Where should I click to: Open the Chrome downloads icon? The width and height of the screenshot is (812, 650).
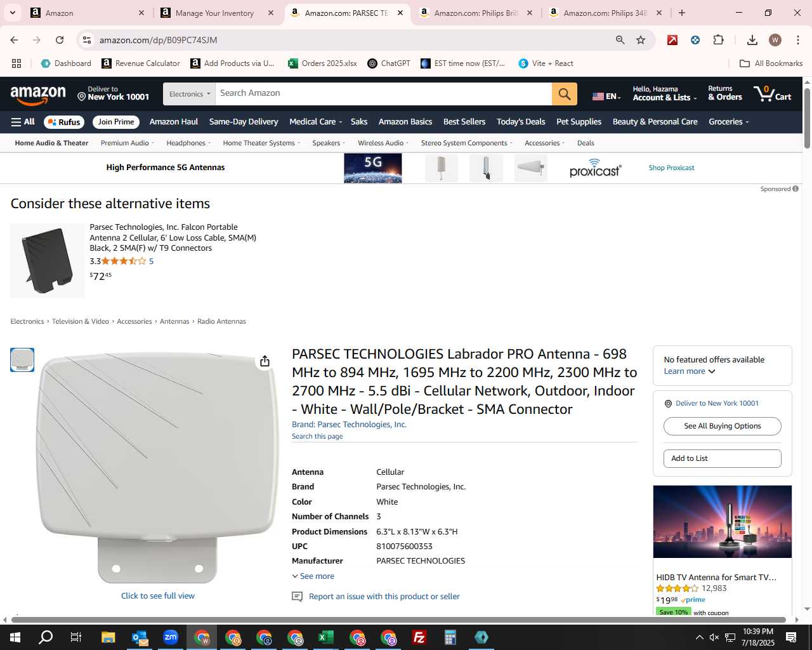(752, 40)
